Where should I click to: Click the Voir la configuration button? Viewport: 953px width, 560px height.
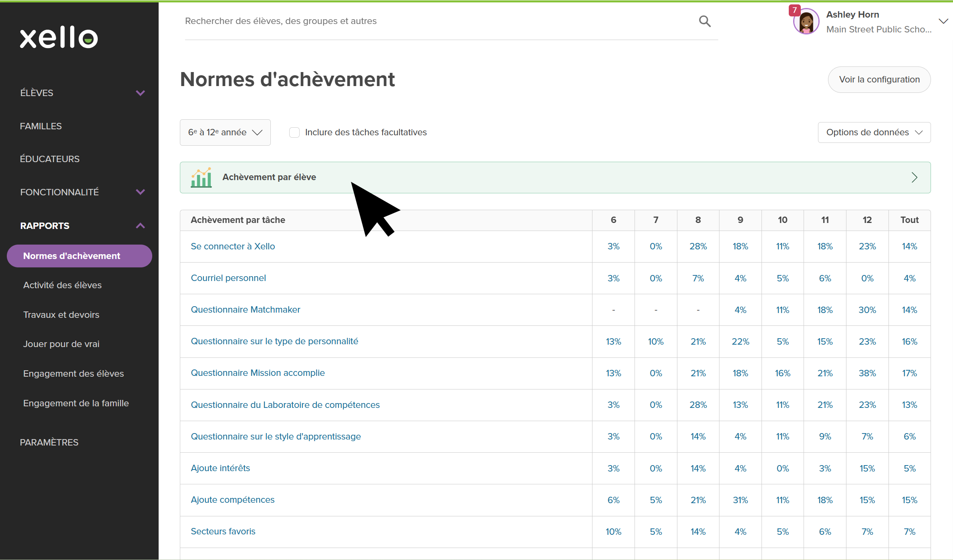tap(879, 80)
